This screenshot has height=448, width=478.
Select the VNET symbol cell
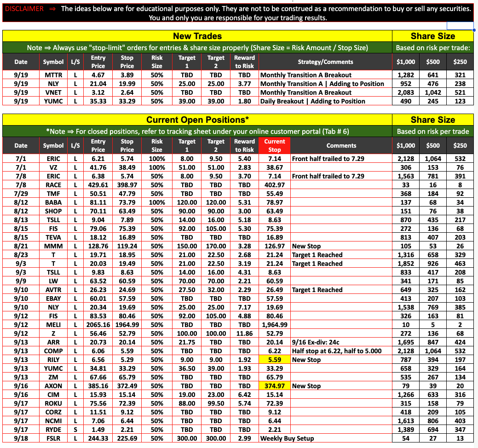[53, 92]
